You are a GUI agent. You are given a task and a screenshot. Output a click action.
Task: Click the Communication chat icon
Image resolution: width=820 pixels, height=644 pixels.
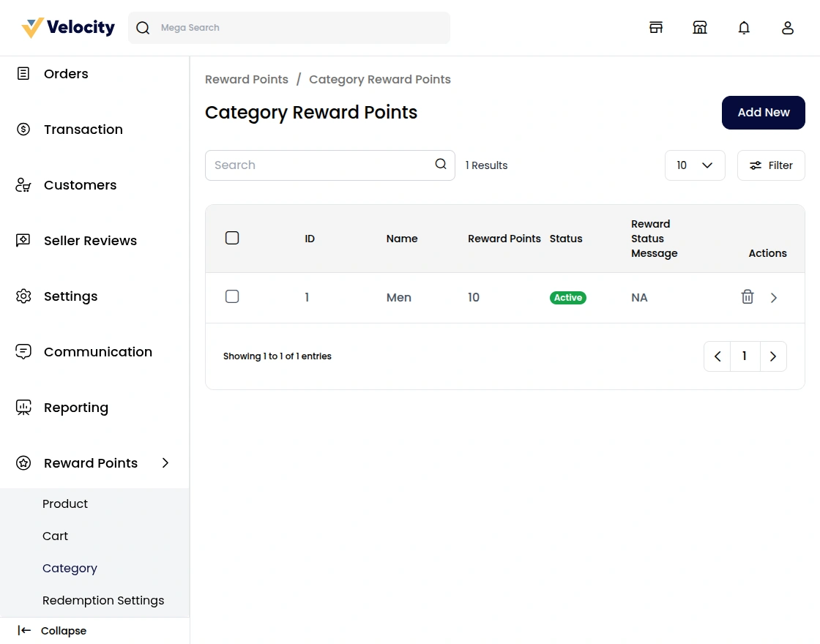(x=23, y=352)
